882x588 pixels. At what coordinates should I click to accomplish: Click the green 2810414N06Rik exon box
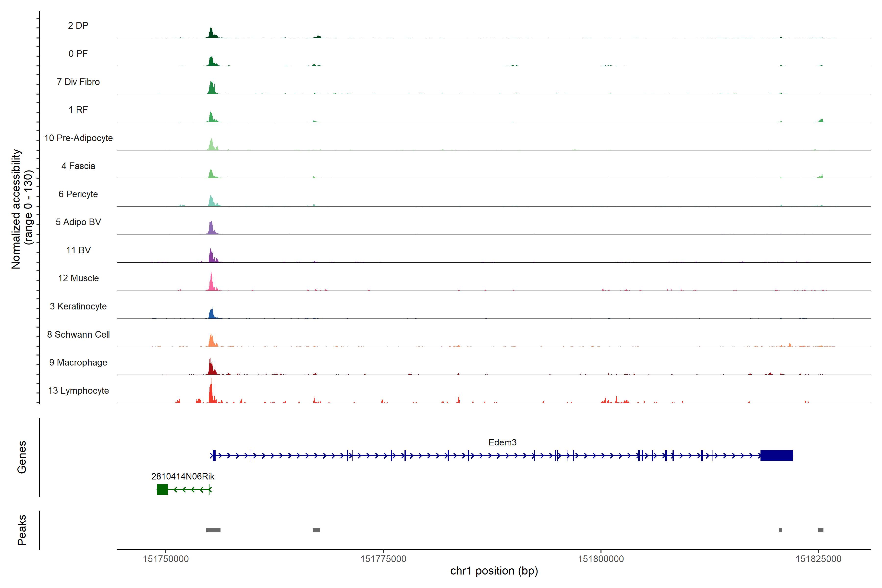[162, 489]
